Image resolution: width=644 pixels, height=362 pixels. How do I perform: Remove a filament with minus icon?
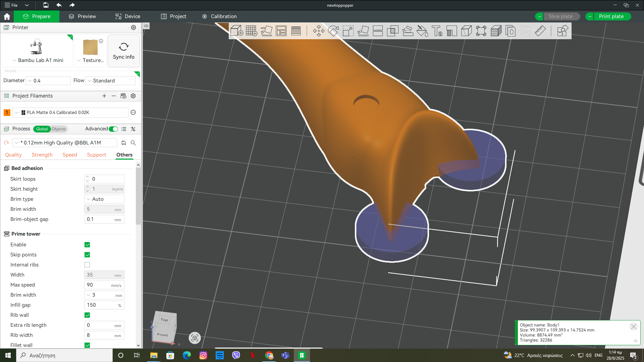coord(114,96)
